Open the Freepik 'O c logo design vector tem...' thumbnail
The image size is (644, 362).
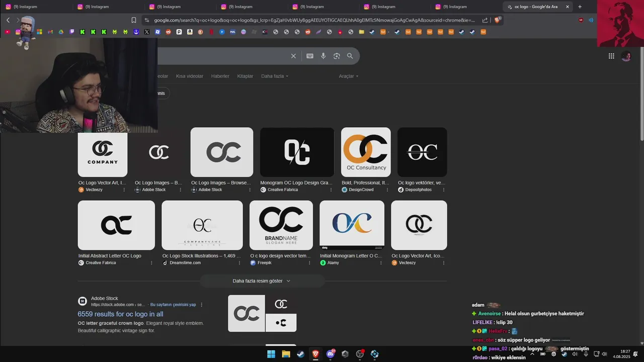click(x=281, y=225)
